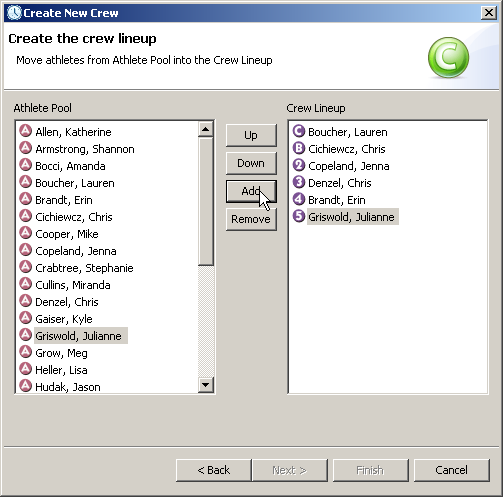Click the Athlete Pool scrollbar thumb
The width and height of the screenshot is (503, 497).
[206, 201]
